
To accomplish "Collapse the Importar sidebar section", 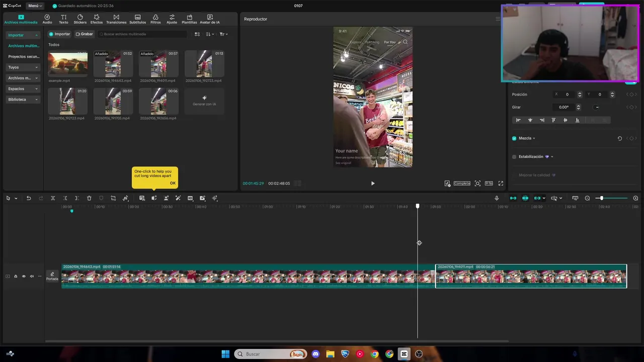I will click(23, 35).
